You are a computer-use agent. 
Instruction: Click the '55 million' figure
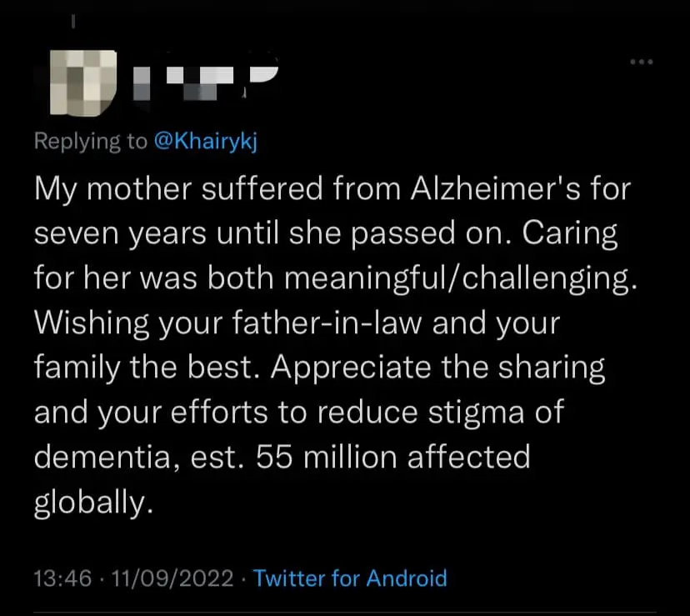[x=334, y=458]
